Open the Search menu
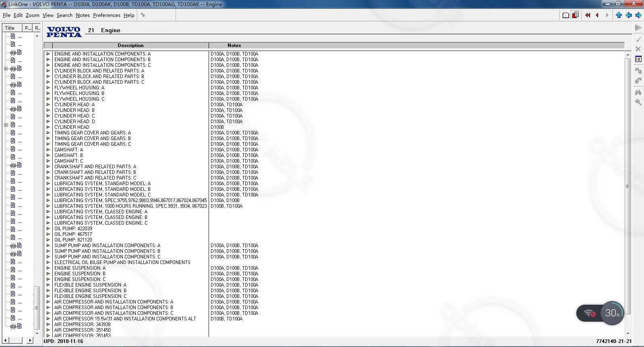Viewport: 644px width, 347px height. pyautogui.click(x=64, y=15)
